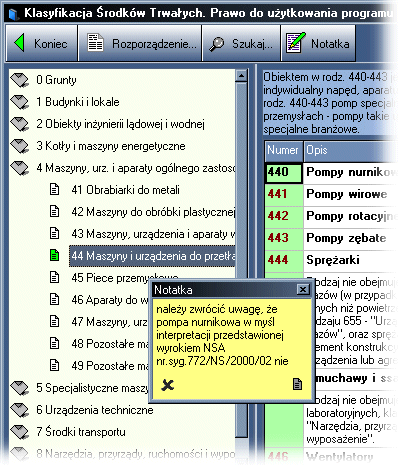This screenshot has width=398, height=465.
Task: Select number cell 441
Action: (x=284, y=195)
